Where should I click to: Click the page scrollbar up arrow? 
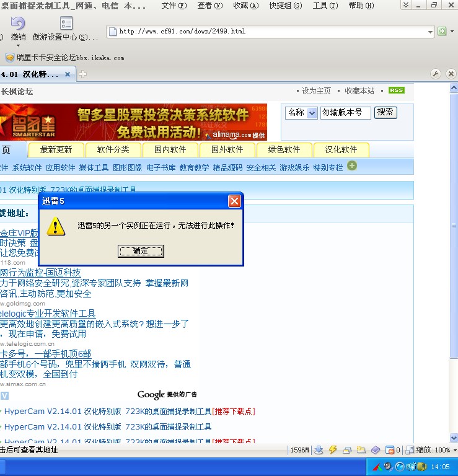(454, 88)
